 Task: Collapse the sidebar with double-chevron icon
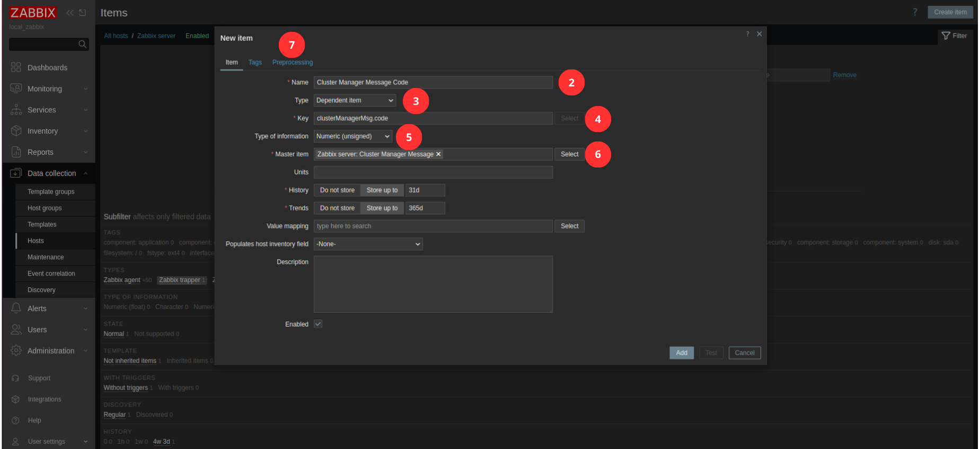70,13
